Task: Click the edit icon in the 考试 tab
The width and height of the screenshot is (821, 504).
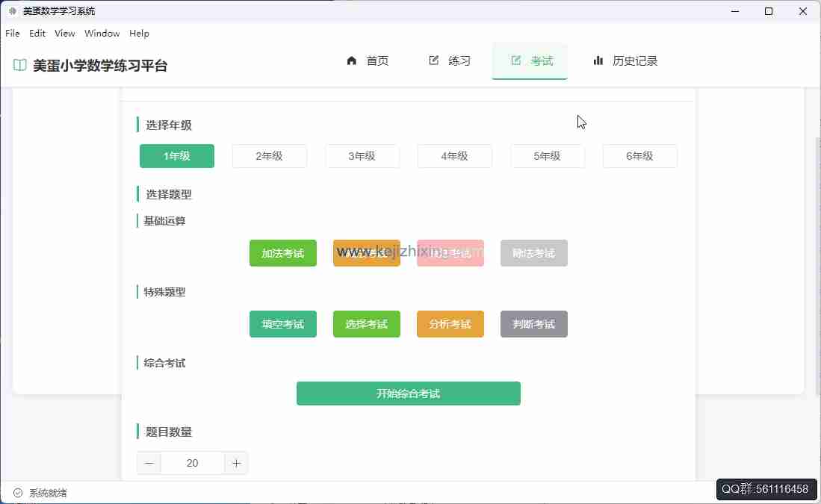Action: pyautogui.click(x=516, y=60)
